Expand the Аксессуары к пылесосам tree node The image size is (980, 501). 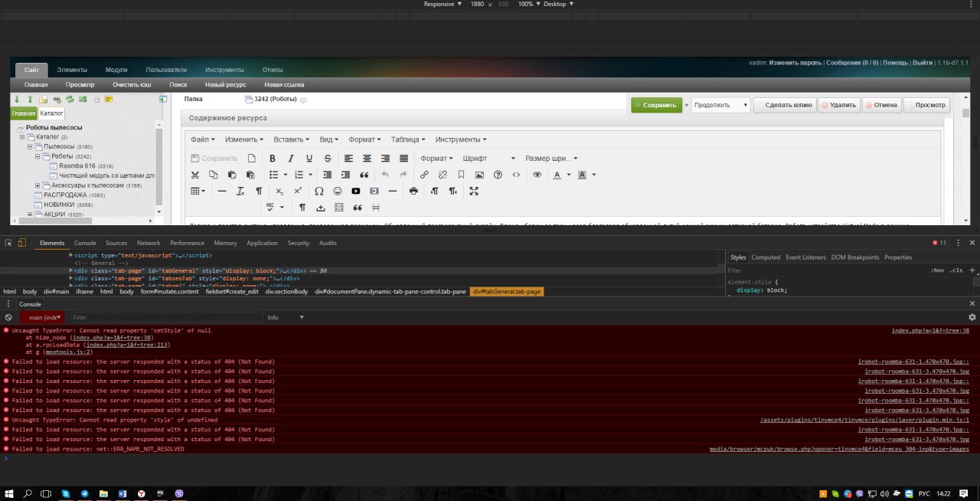[x=38, y=185]
